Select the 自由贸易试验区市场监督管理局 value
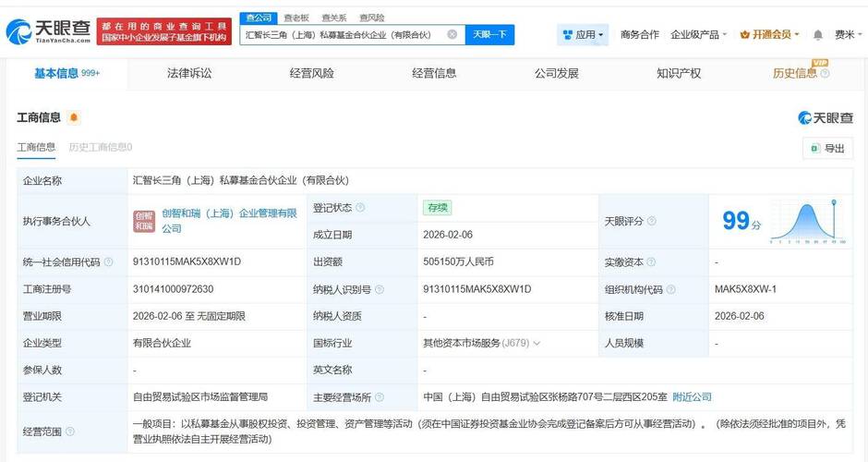The width and height of the screenshot is (868, 462). 200,397
